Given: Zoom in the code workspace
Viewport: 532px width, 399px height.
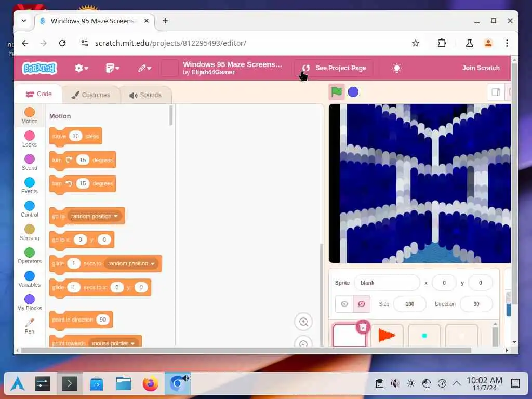Looking at the screenshot, I should tap(303, 322).
